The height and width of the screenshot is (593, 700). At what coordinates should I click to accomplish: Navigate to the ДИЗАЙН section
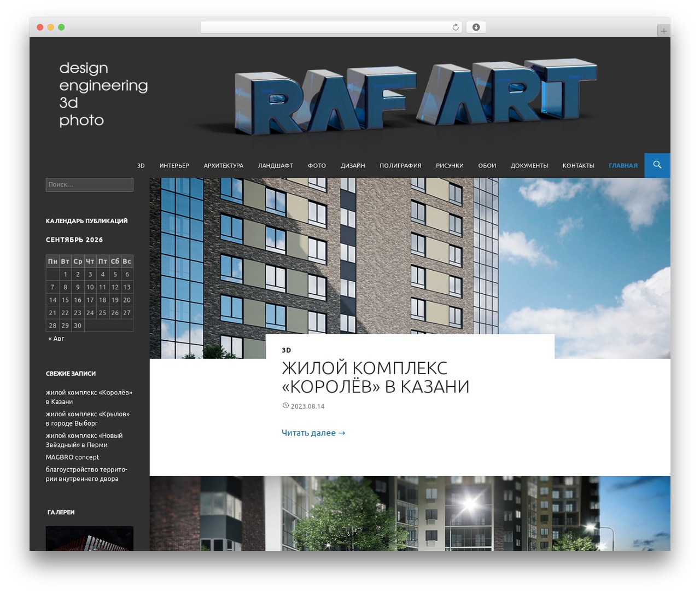(x=353, y=166)
